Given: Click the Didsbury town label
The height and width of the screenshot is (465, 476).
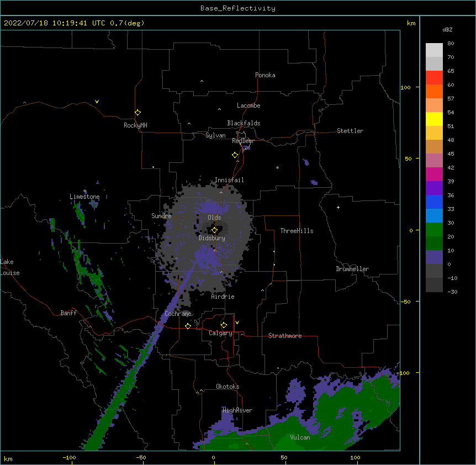Looking at the screenshot, I should tap(212, 238).
